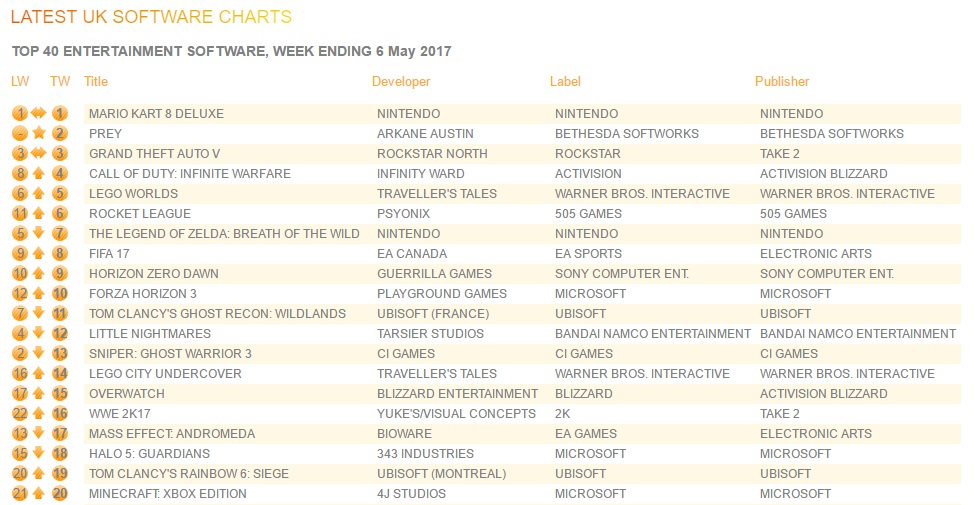Screen dimensions: 974x505
Task: Click the Developer column header
Action: [x=401, y=81]
